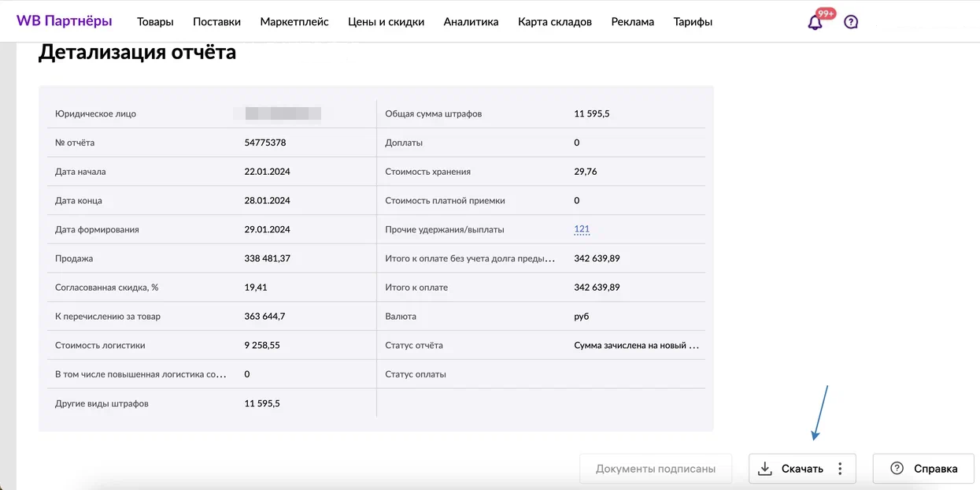Open the three-dot menu next to Скачать
The image size is (980, 490).
coord(840,469)
